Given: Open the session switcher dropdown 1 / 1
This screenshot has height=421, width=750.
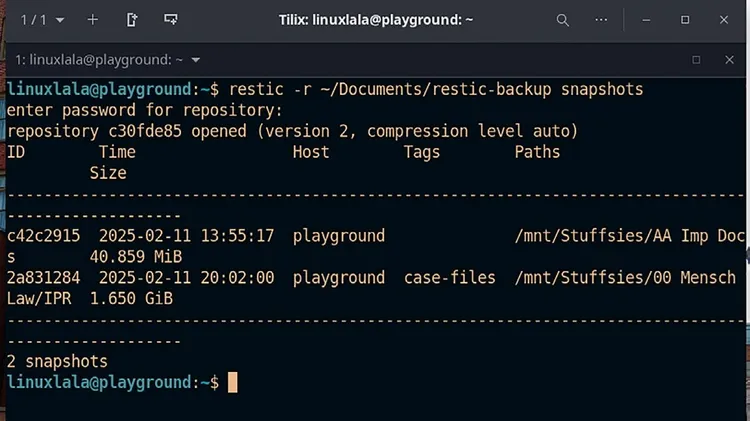Looking at the screenshot, I should 42,20.
